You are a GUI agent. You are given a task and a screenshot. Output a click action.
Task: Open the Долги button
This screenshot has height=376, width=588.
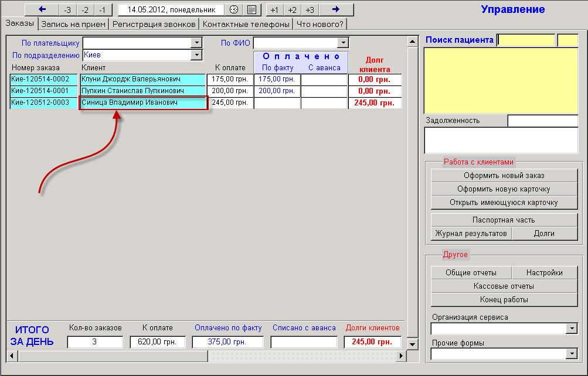coord(545,234)
